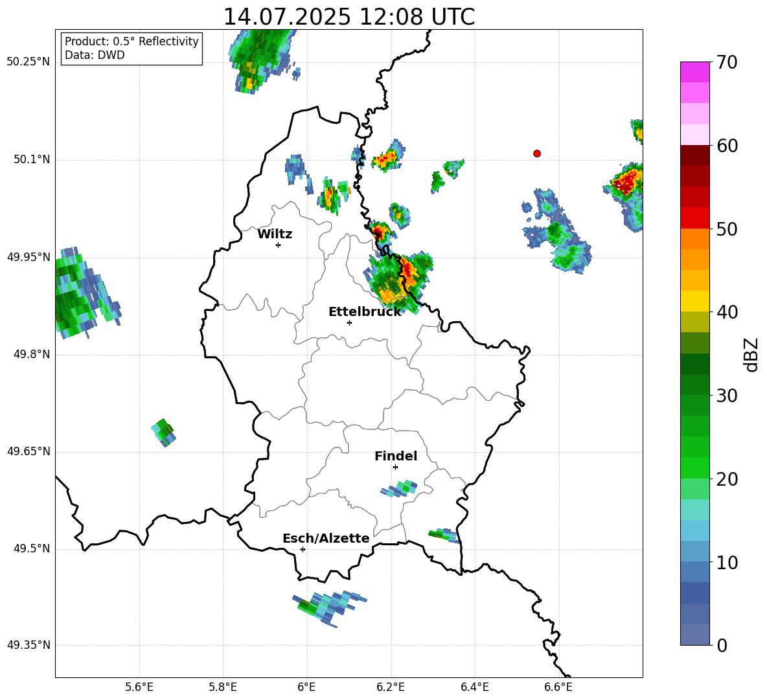Click the dBZ colorbar axis label

[752, 355]
